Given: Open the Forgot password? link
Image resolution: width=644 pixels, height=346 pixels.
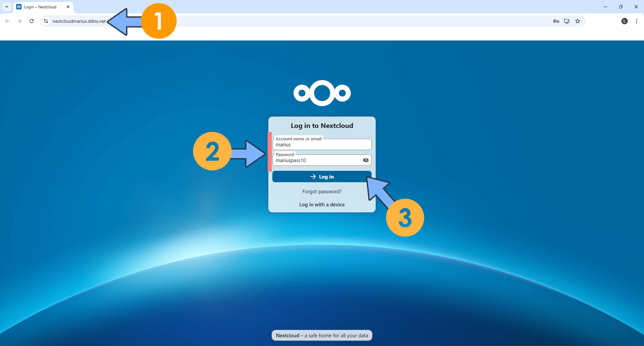Looking at the screenshot, I should tap(322, 192).
